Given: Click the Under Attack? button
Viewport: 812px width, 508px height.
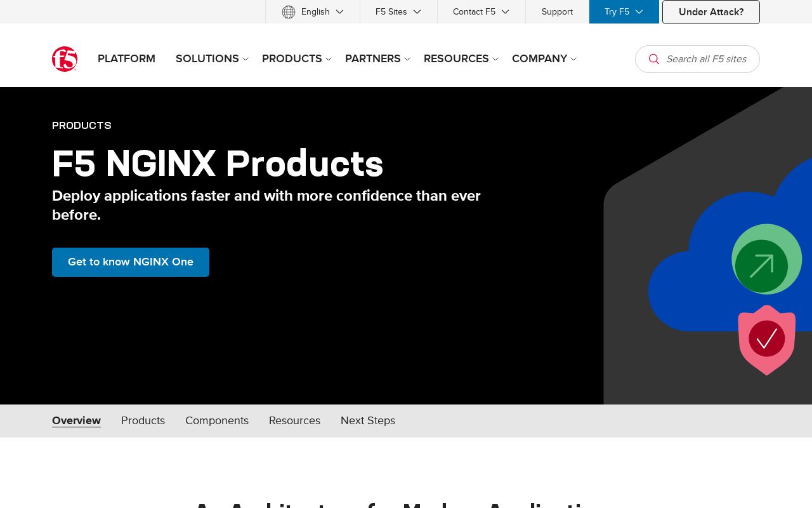Looking at the screenshot, I should [710, 11].
